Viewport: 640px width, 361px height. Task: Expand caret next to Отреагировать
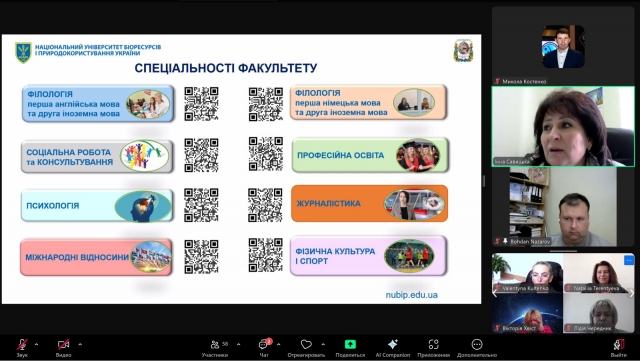[323, 344]
